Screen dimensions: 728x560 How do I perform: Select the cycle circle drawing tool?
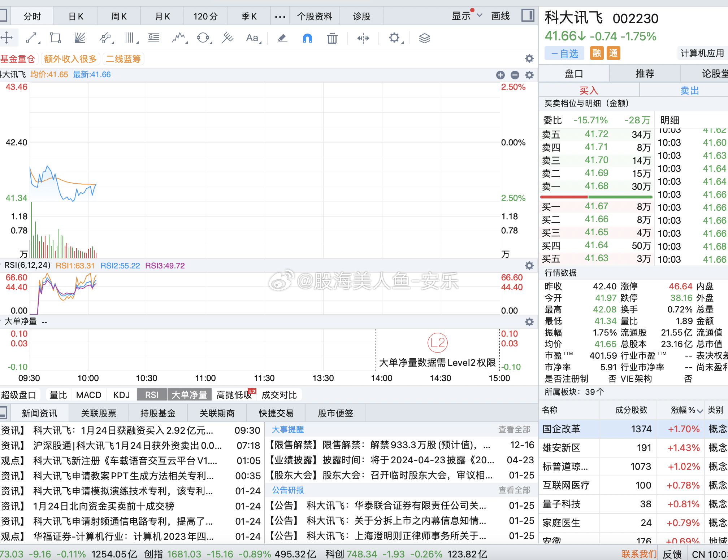(203, 38)
